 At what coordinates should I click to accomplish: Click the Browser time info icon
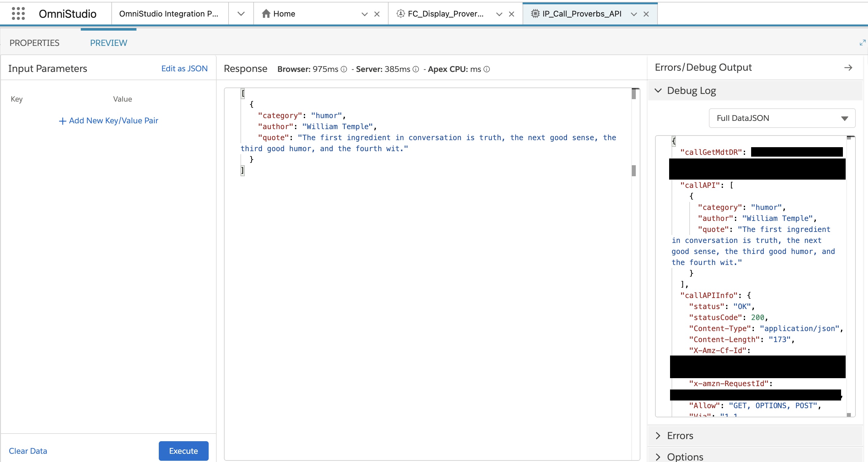click(x=344, y=69)
